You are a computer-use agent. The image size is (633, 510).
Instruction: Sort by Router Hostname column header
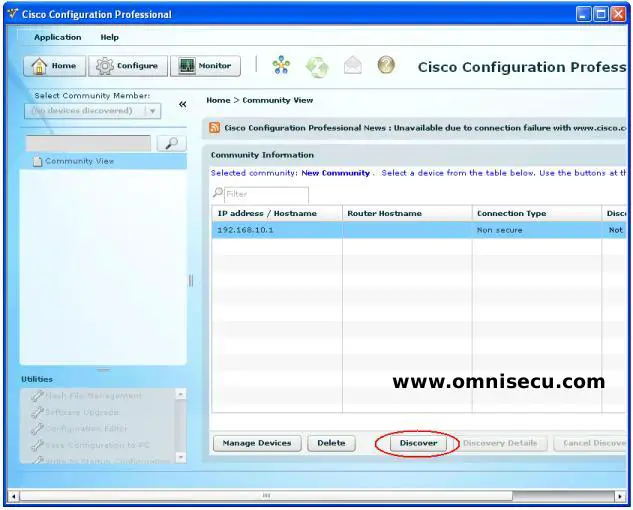407,213
